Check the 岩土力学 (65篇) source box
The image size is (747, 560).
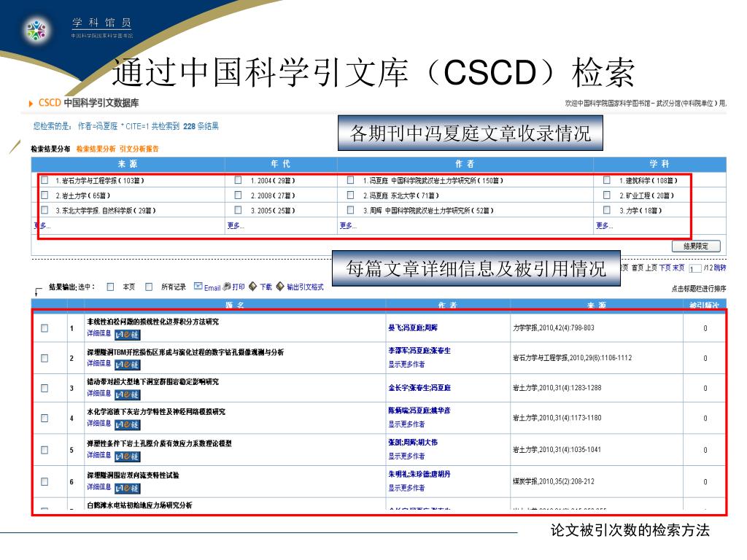click(x=44, y=195)
